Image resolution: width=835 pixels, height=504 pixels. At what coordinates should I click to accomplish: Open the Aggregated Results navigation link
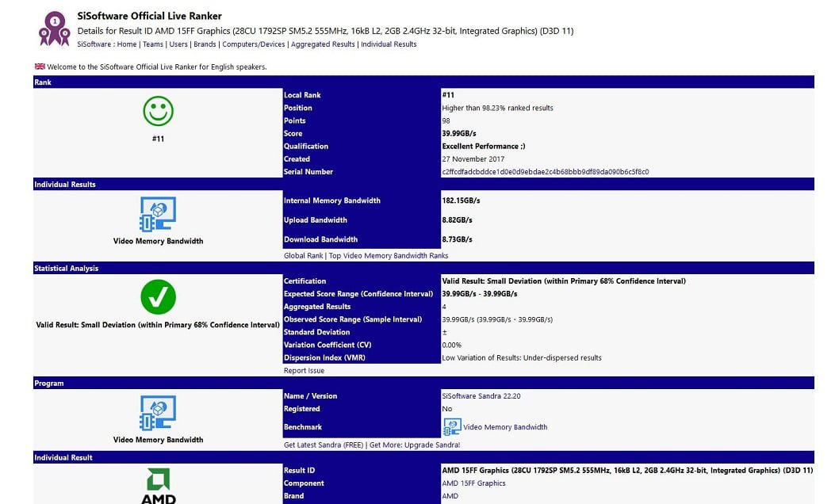coord(323,44)
